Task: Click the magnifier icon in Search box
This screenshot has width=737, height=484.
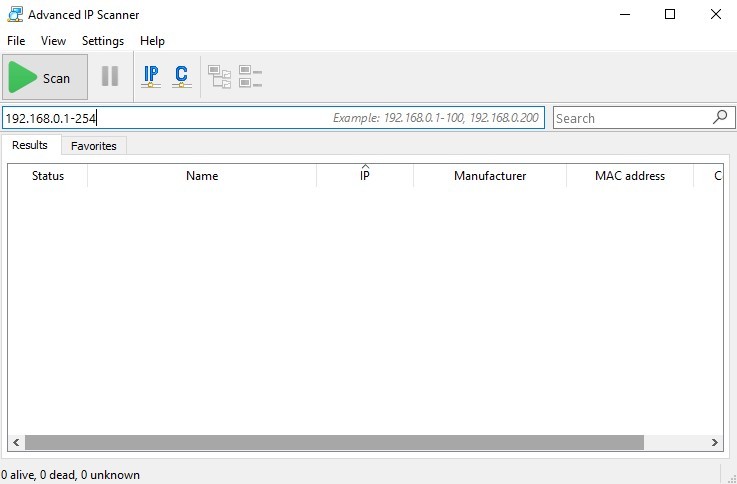Action: [x=720, y=117]
